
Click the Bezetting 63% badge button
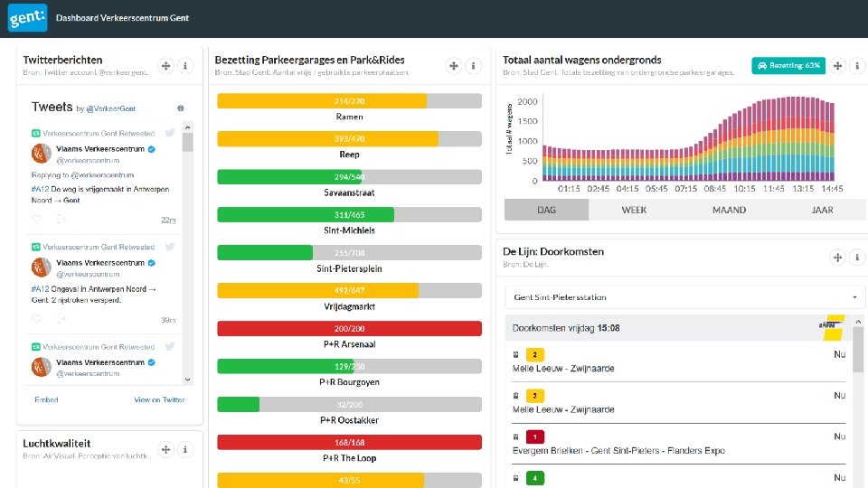click(788, 65)
